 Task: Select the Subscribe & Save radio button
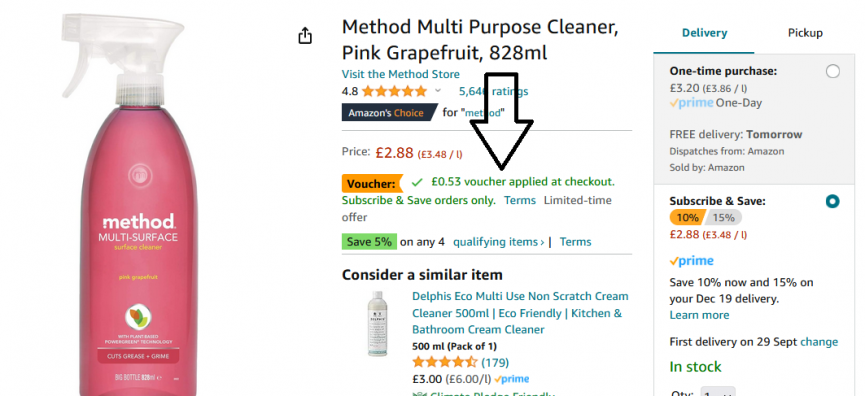point(832,201)
